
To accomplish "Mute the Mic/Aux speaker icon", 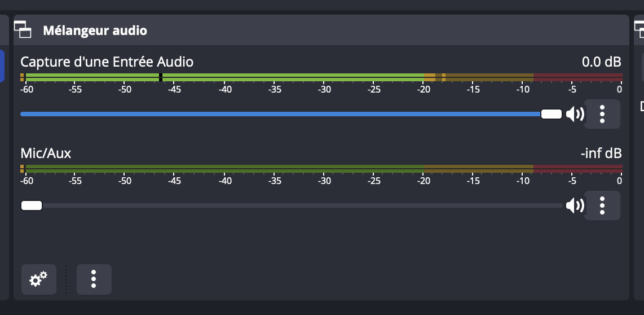I will pos(575,205).
